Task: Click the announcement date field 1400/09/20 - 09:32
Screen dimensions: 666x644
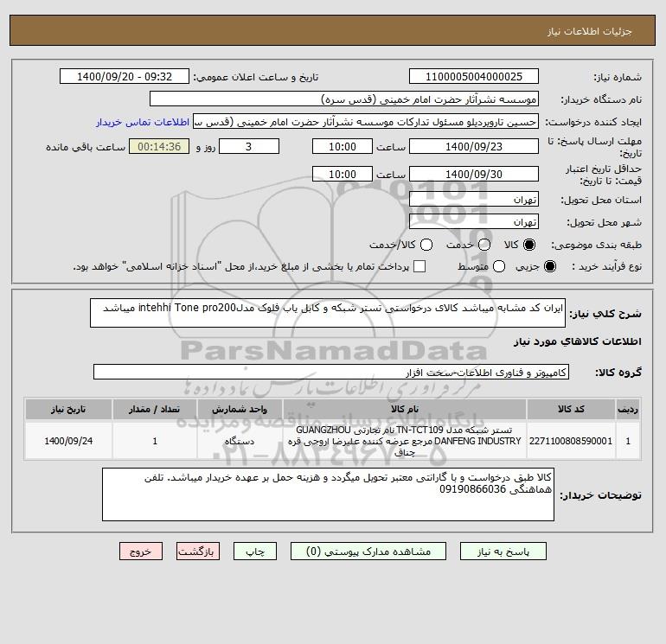Action: (125, 76)
